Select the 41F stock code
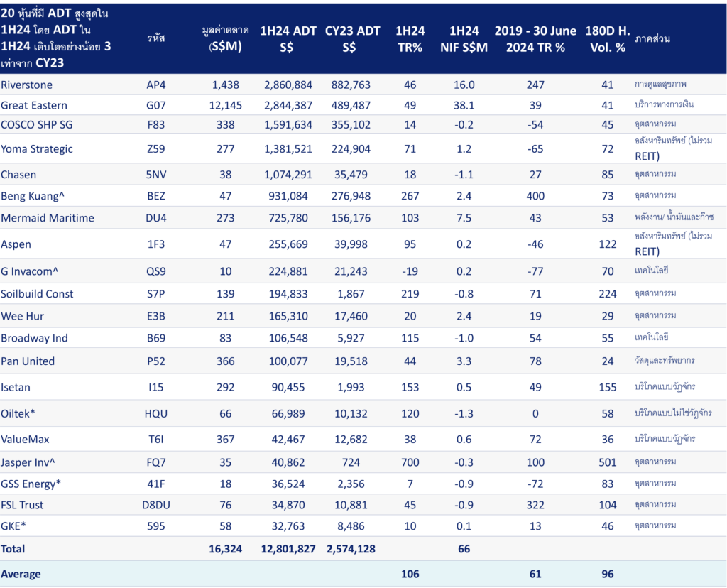The image size is (727, 588). 155,484
